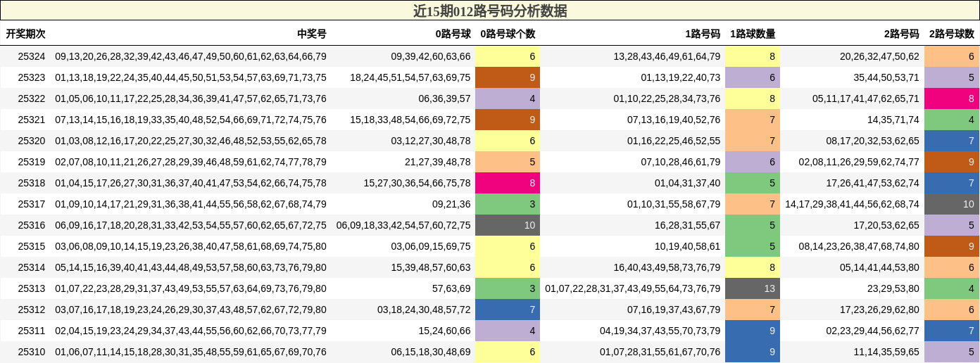The image size is (980, 363).
Task: Select draw period 25324
Action: (x=32, y=56)
